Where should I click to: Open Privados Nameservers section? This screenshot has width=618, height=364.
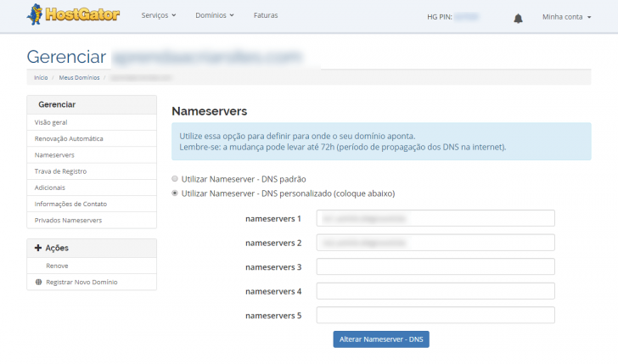pos(92,221)
